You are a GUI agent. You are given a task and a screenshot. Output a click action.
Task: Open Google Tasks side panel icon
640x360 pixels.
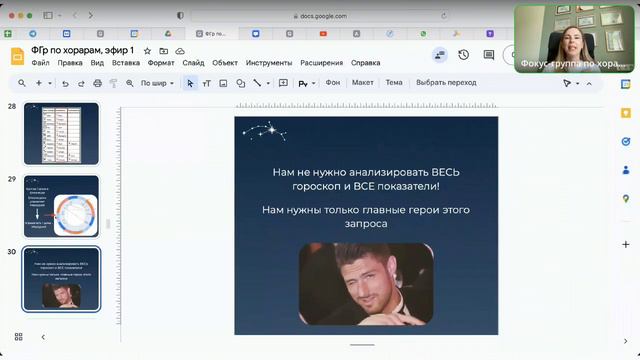tap(626, 142)
